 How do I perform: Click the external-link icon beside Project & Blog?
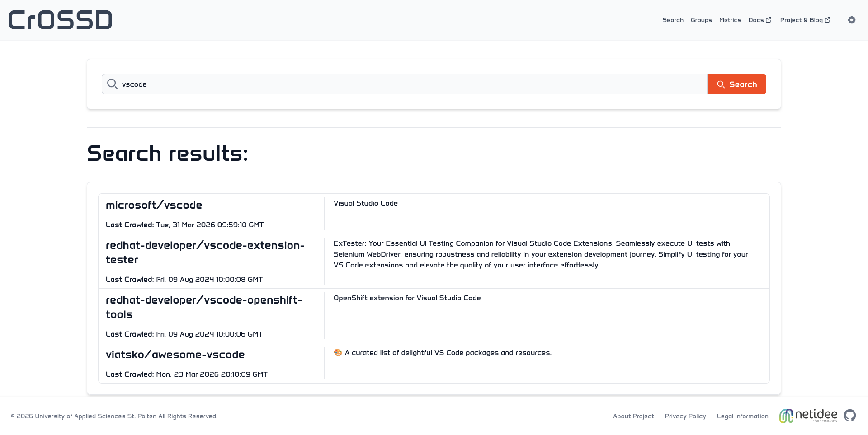pyautogui.click(x=828, y=19)
